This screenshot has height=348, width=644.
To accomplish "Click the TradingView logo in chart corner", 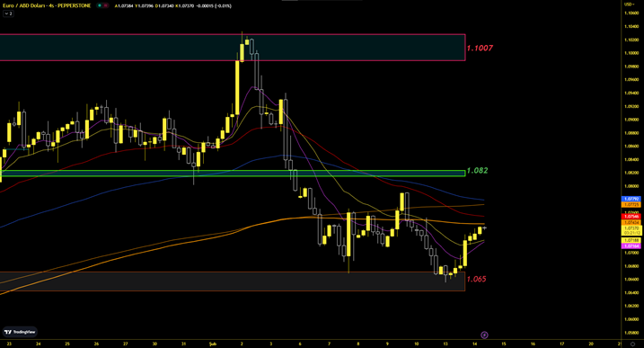I will point(20,332).
